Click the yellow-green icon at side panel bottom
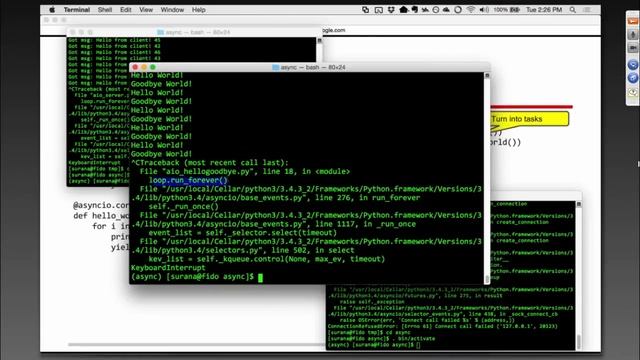Screen dimensions: 640x360 tap(633, 92)
